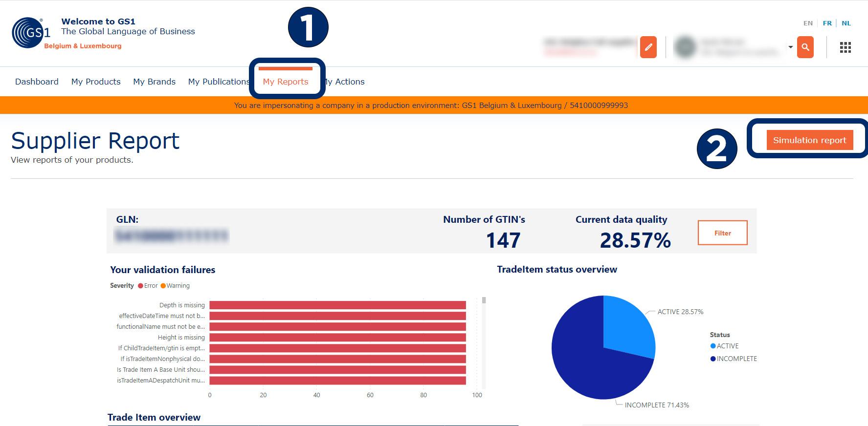Expand the user account dropdown arrow
868x426 pixels.
point(790,47)
